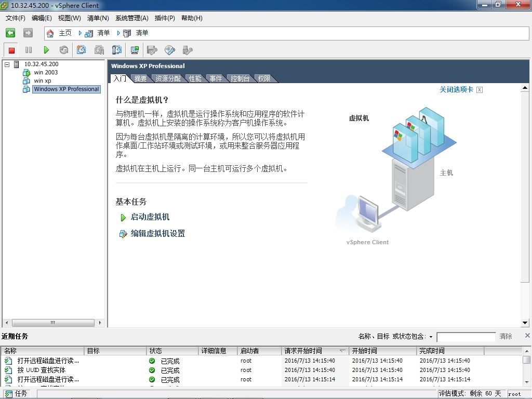Switch to the 资源分配 tab

tap(168, 79)
